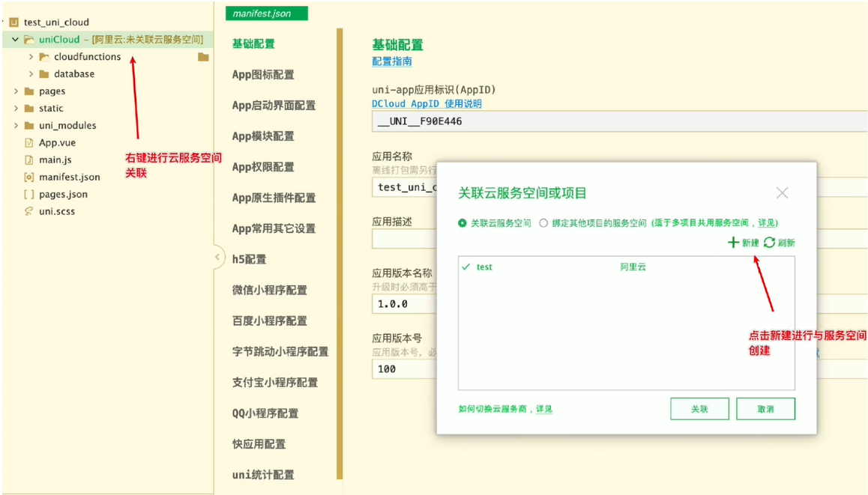The height and width of the screenshot is (495, 868).
Task: Click the App.vue file icon
Action: click(x=29, y=142)
